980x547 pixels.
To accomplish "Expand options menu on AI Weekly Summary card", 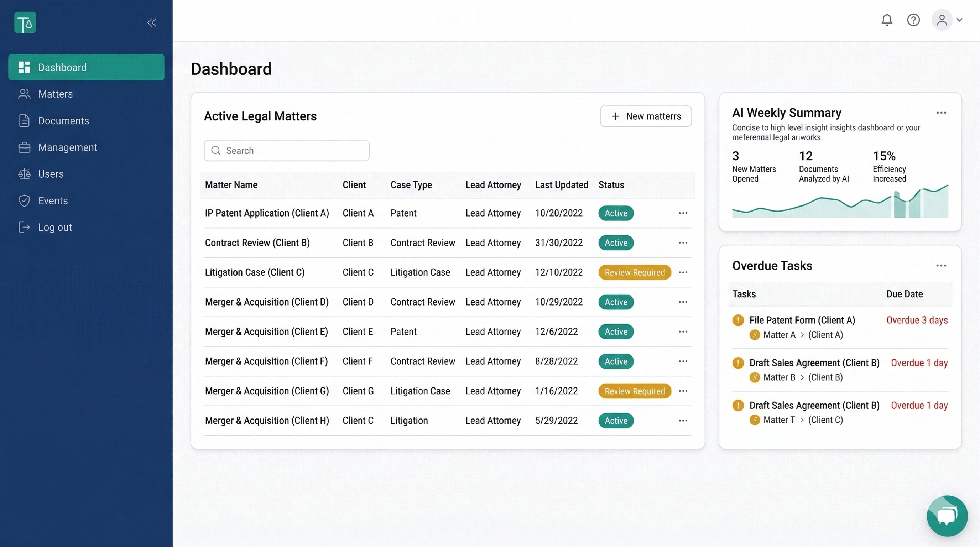I will click(x=942, y=113).
